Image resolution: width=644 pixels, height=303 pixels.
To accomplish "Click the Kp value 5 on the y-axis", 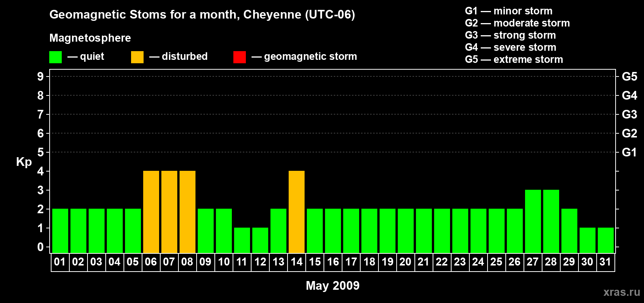I will pos(41,152).
